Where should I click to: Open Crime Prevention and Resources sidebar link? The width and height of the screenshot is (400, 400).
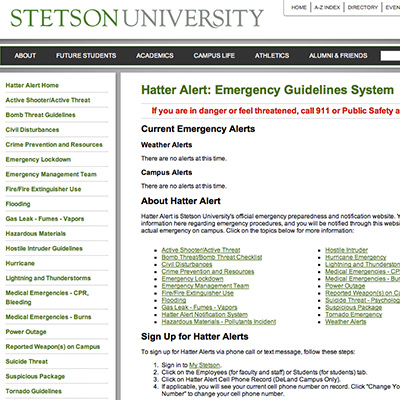pyautogui.click(x=54, y=145)
